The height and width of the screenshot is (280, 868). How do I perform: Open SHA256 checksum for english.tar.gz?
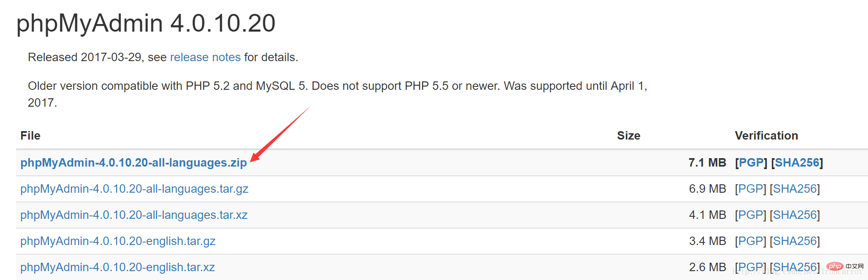(x=795, y=241)
